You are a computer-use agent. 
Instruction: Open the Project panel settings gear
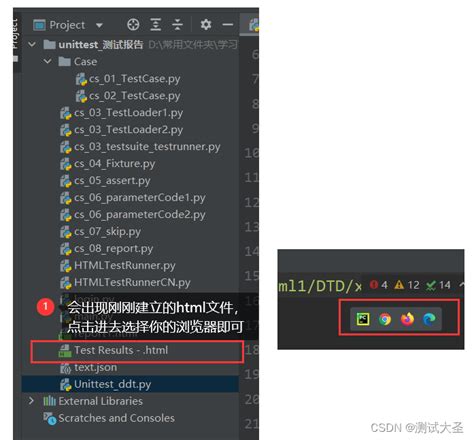[x=206, y=24]
